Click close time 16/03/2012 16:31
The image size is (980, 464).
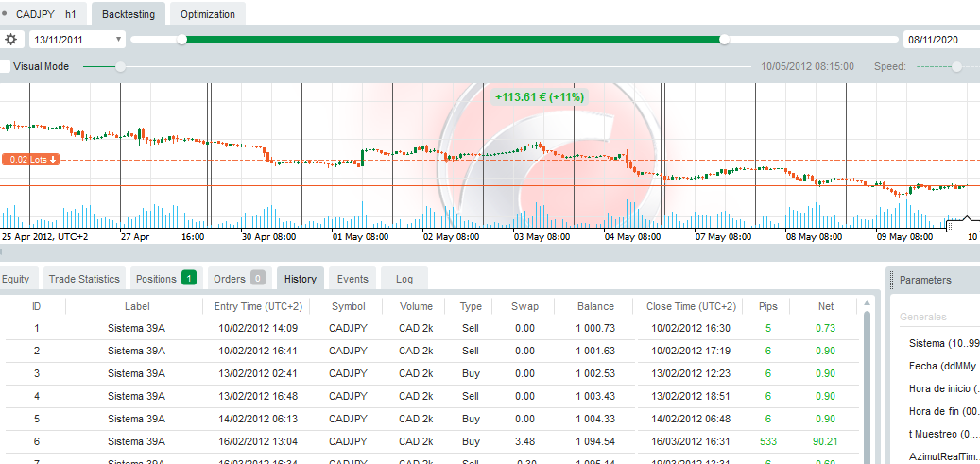coord(691,441)
